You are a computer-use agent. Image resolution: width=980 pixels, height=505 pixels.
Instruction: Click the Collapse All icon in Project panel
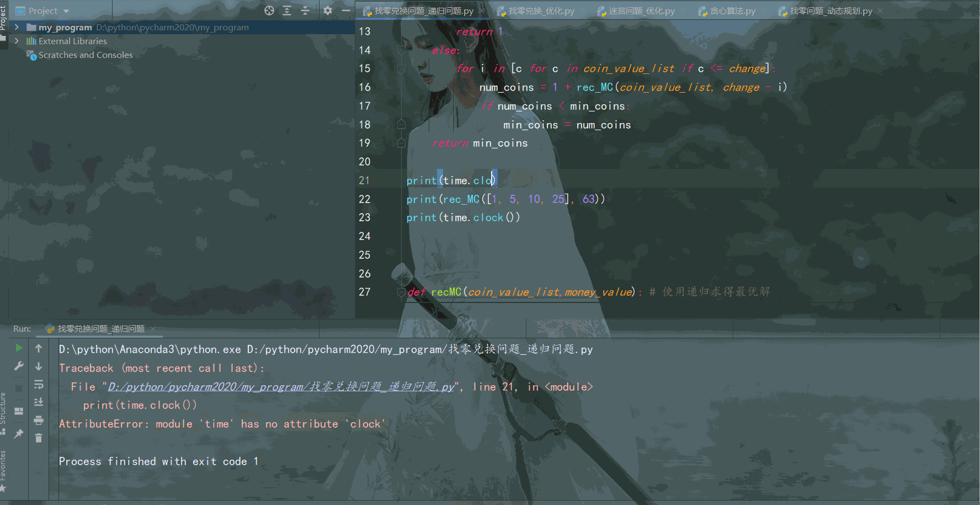[305, 10]
